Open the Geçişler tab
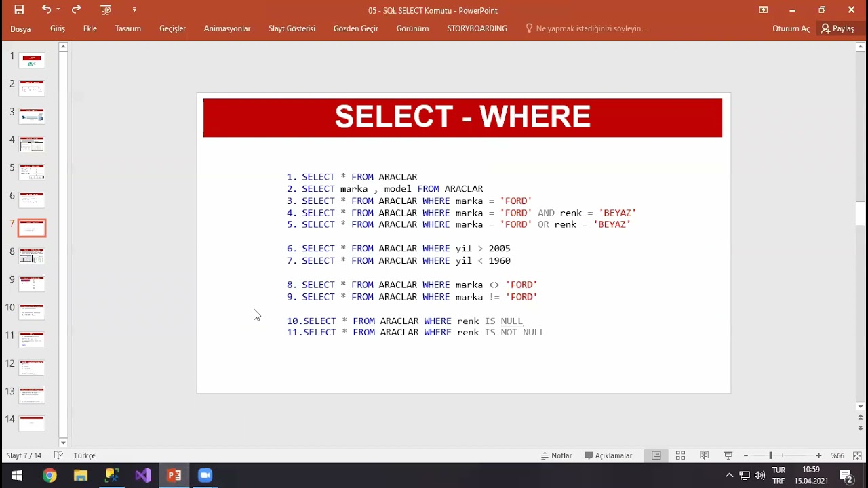The width and height of the screenshot is (868, 488). click(x=172, y=28)
